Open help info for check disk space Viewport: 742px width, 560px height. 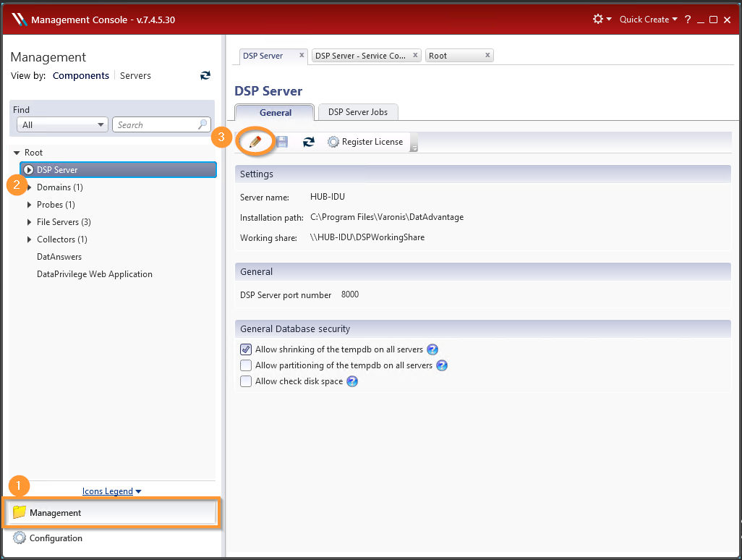pyautogui.click(x=352, y=381)
